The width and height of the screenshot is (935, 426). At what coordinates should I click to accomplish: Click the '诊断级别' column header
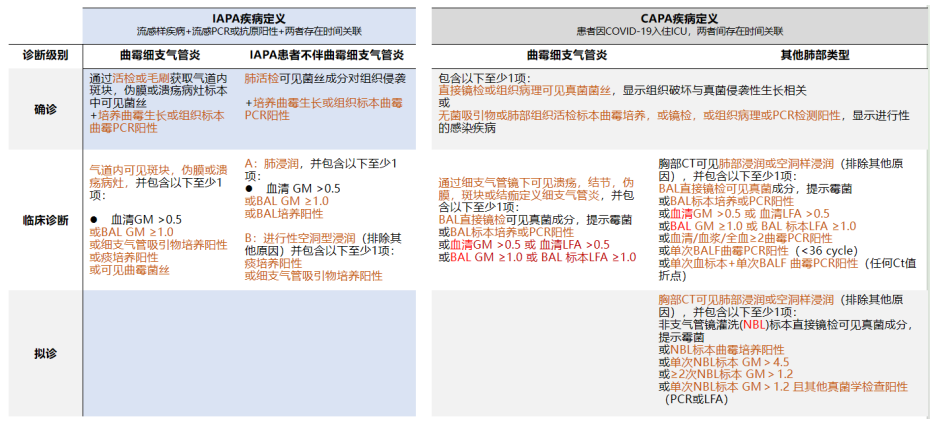45,56
